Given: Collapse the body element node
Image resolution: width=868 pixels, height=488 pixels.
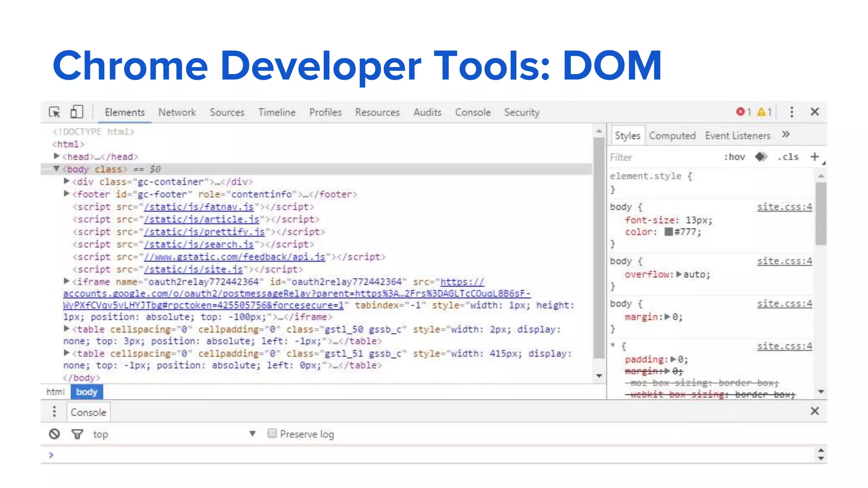Looking at the screenshot, I should [57, 169].
